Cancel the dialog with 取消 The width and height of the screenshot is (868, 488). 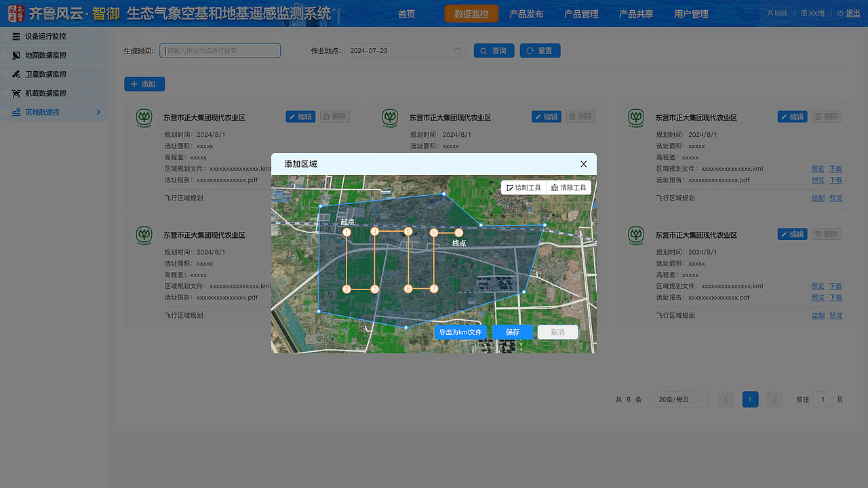click(557, 332)
